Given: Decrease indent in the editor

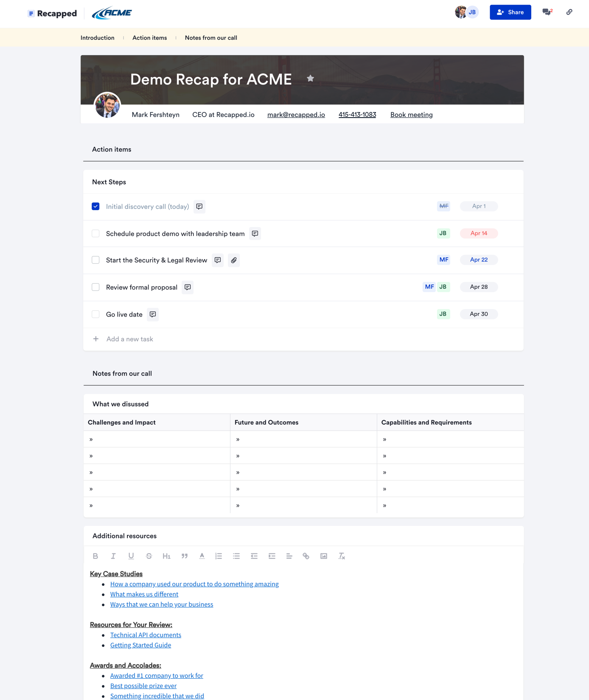Looking at the screenshot, I should click(x=254, y=556).
